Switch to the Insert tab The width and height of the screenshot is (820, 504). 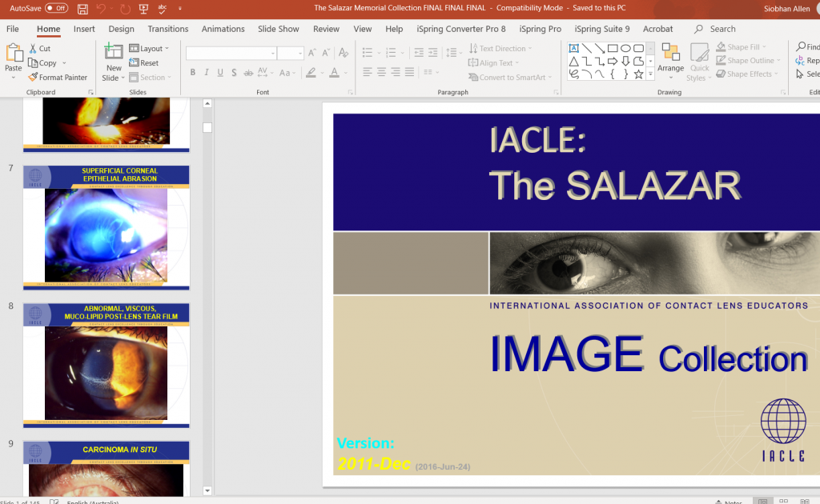click(84, 30)
